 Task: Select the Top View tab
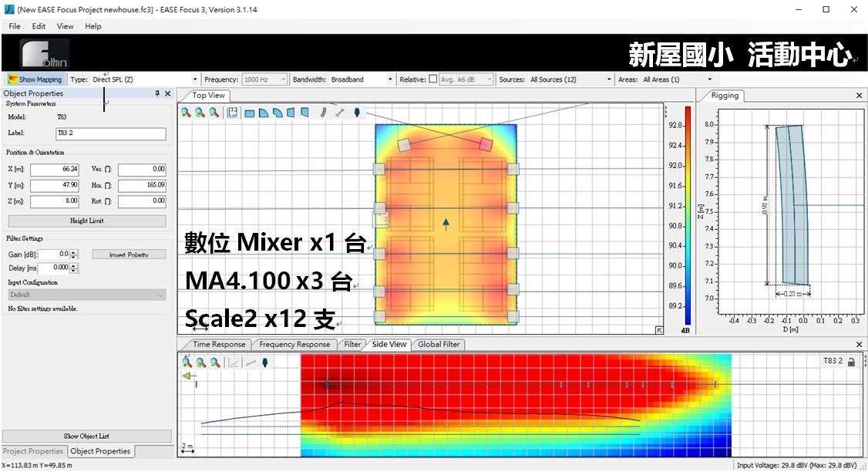[x=209, y=96]
